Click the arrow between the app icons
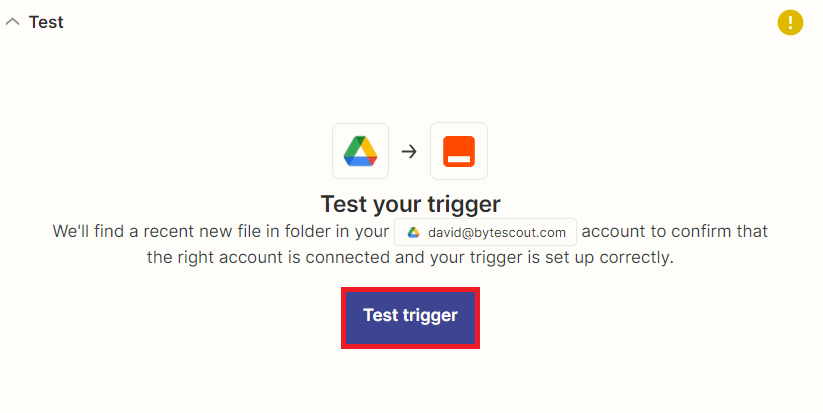 point(409,152)
